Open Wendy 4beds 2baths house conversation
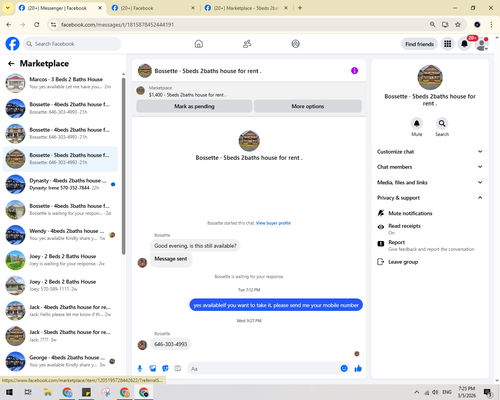Image resolution: width=500 pixels, height=400 pixels. point(60,235)
